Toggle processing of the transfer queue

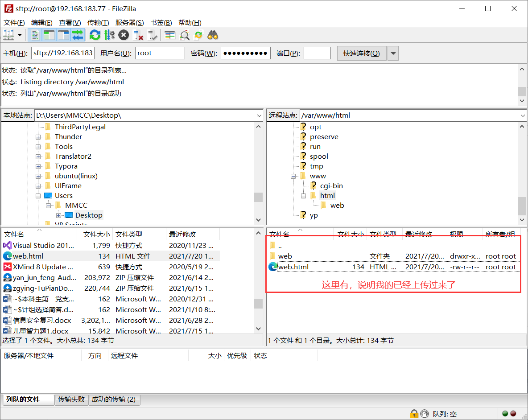pos(109,35)
